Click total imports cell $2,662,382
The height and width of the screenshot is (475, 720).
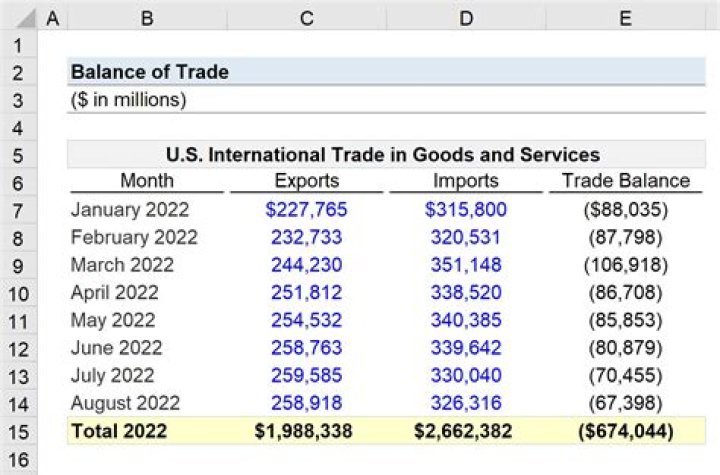465,432
